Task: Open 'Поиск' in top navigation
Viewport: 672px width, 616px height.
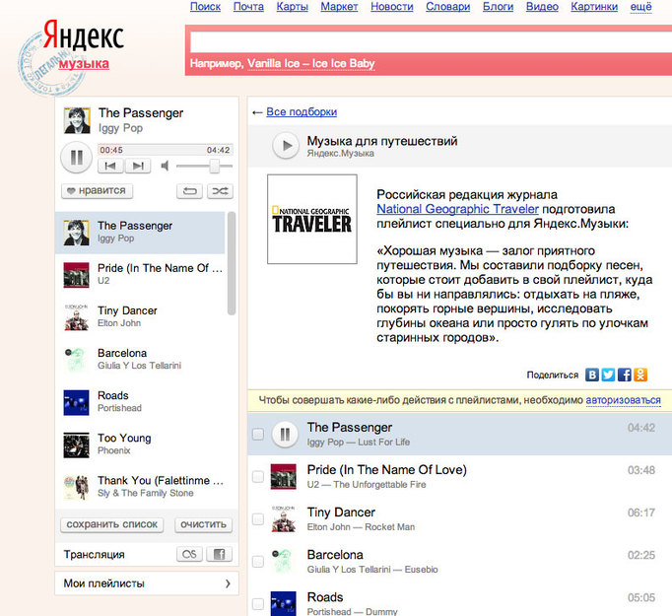Action: click(x=205, y=7)
